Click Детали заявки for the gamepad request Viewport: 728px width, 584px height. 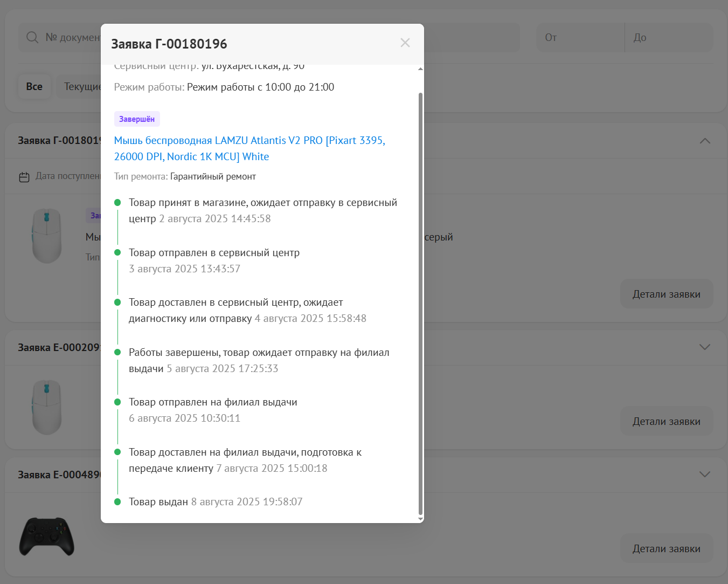pyautogui.click(x=666, y=549)
